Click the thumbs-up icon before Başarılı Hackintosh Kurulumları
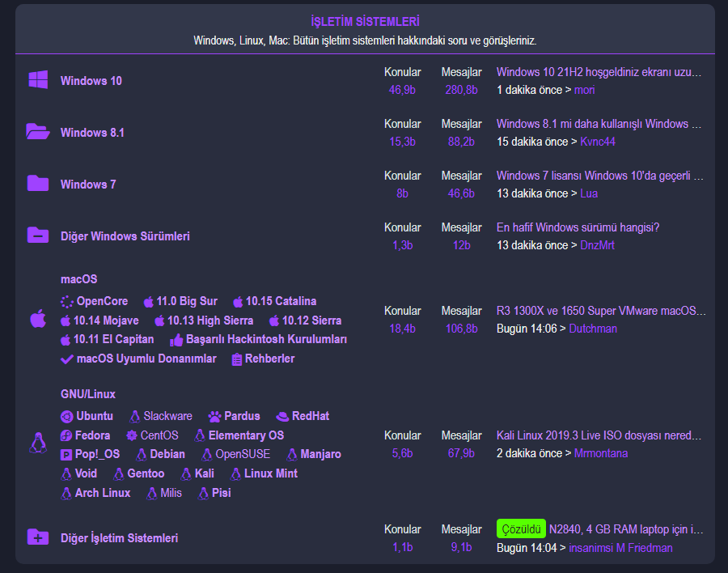The width and height of the screenshot is (728, 573). click(176, 340)
